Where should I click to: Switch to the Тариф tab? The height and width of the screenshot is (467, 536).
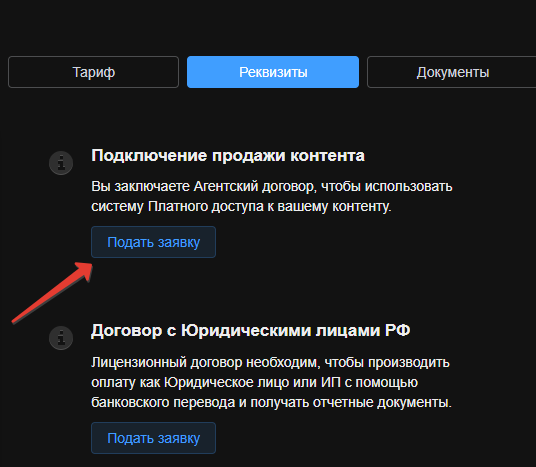(x=93, y=72)
